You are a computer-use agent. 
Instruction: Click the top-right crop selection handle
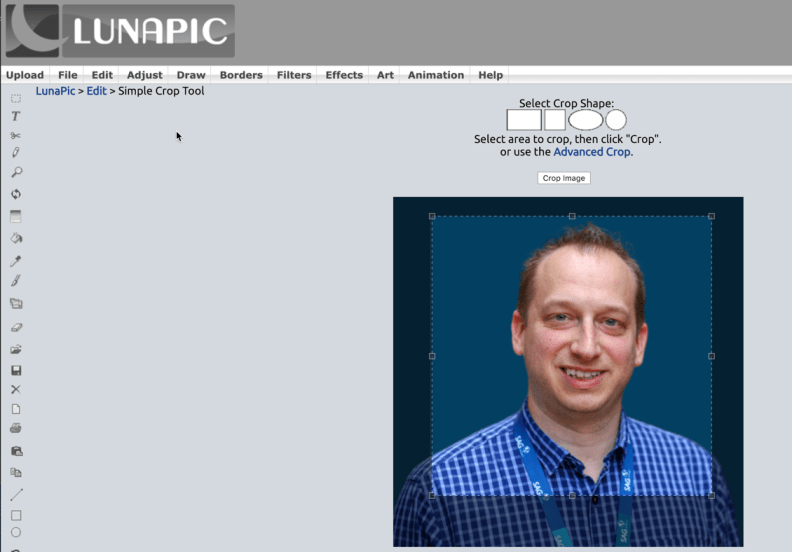[711, 216]
